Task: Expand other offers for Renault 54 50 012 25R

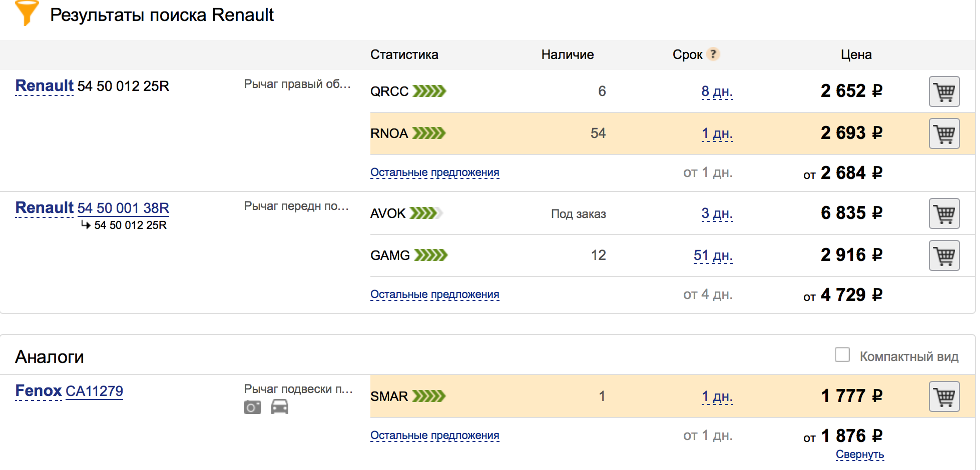Action: [x=434, y=172]
